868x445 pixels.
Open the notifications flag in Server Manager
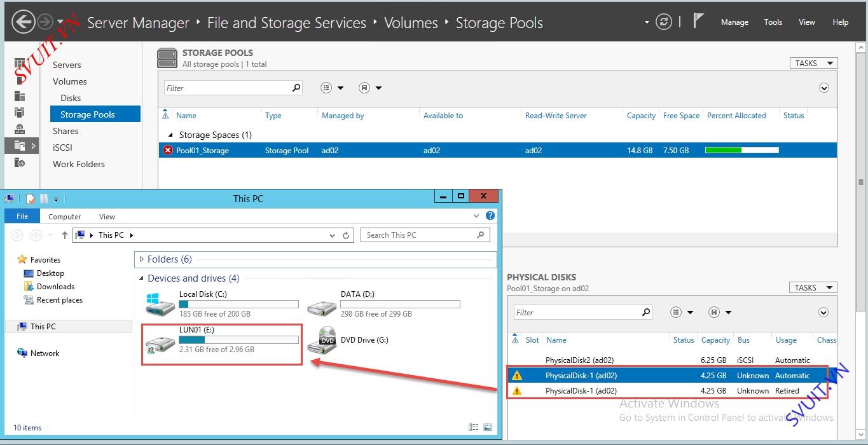[x=698, y=21]
